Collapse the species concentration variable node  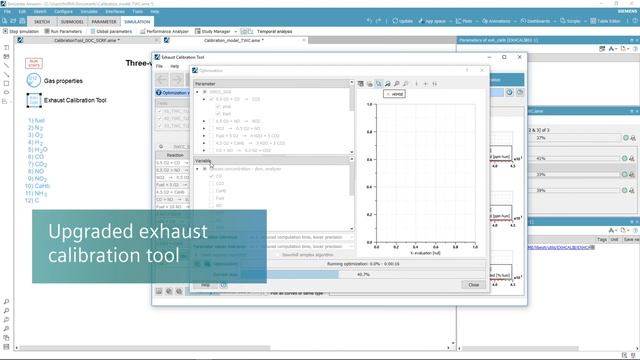197,169
